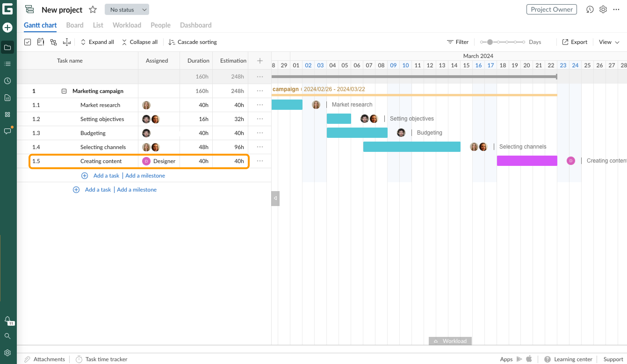Click the search magnifier in sidebar

[x=7, y=336]
